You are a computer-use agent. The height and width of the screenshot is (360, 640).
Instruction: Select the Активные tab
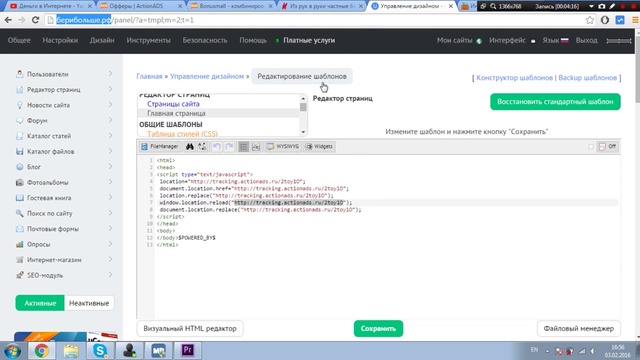[x=40, y=303]
